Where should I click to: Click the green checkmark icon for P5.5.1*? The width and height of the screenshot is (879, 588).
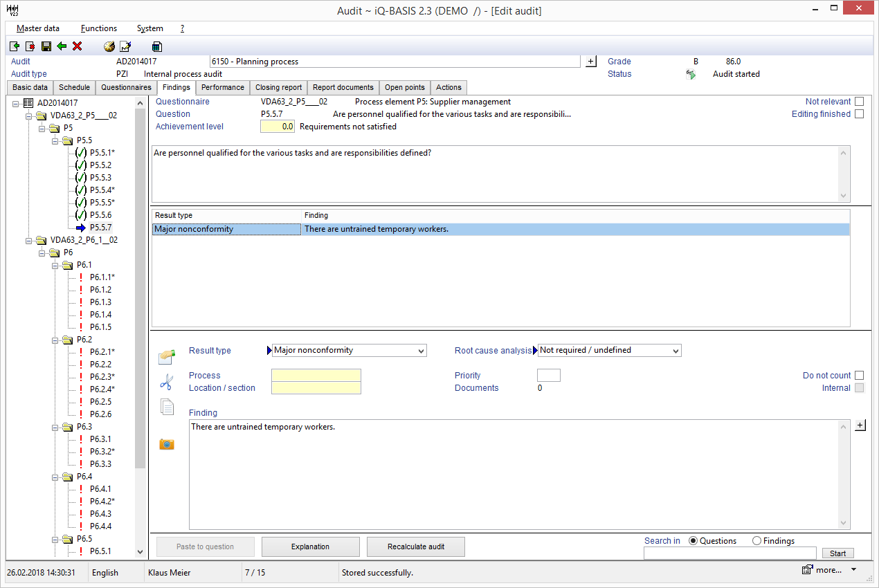click(x=81, y=153)
